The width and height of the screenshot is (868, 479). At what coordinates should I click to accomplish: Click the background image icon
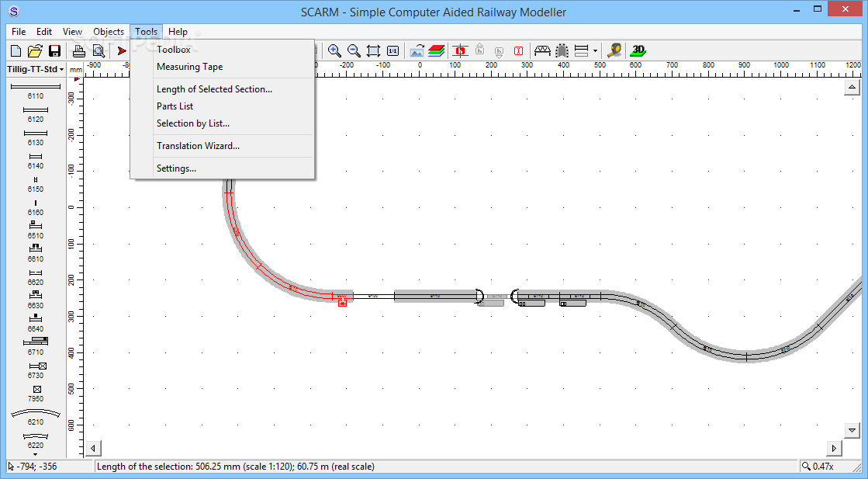tap(417, 51)
